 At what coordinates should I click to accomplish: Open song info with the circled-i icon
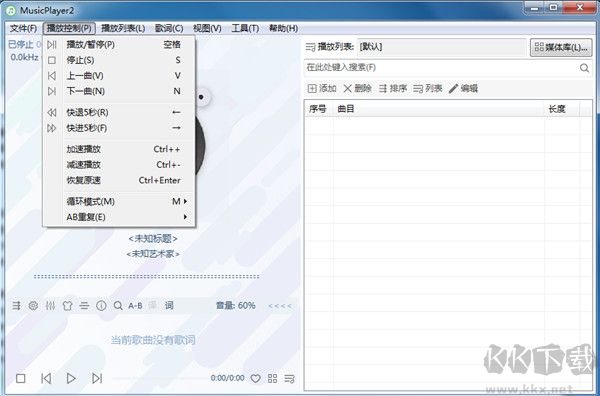[101, 305]
